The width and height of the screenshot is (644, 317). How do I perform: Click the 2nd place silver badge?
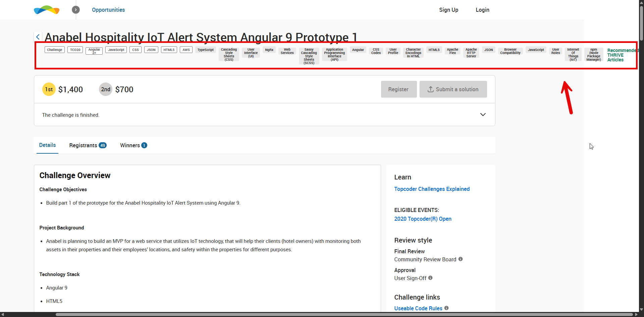point(106,89)
